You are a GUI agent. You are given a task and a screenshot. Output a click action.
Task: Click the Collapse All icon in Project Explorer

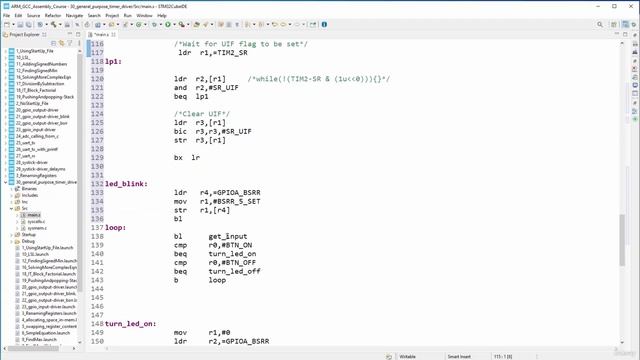click(x=53, y=42)
